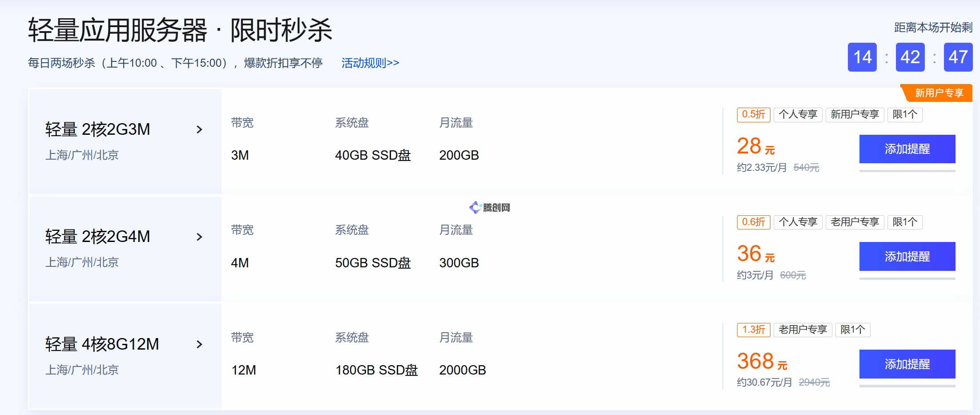980x415 pixels.
Task: Click the 新用户专享 tag in the 28元 row
Action: point(855,114)
